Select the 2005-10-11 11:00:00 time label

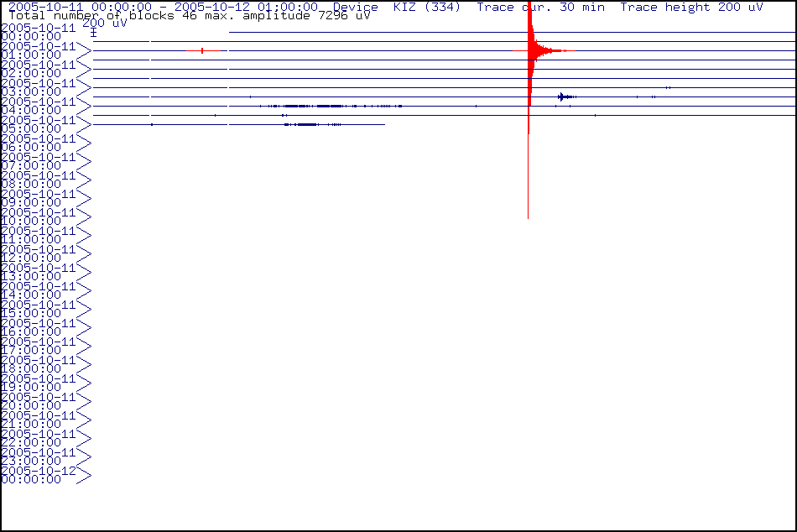pos(38,235)
